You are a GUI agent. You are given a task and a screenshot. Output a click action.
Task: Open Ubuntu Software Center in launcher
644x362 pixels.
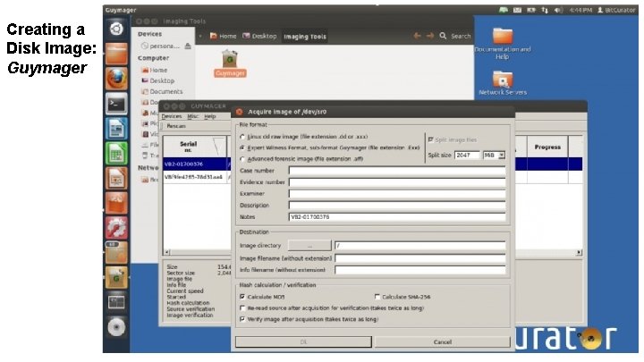[116, 203]
